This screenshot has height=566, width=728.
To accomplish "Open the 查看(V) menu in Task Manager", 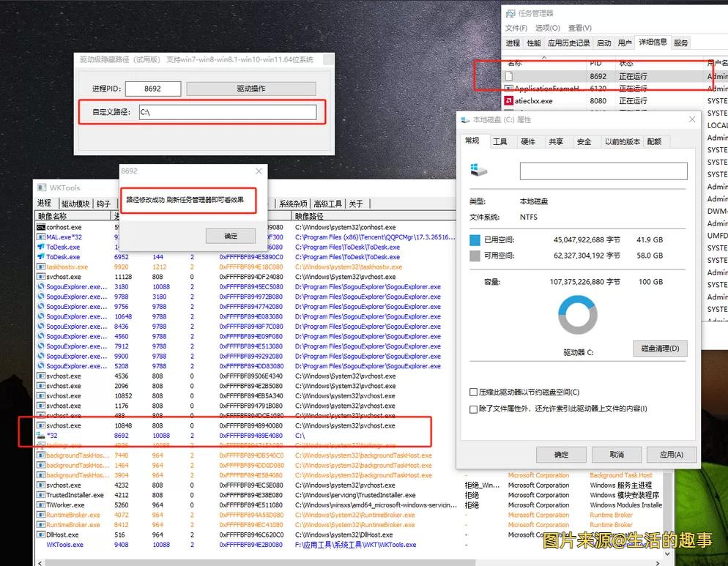I will click(x=579, y=27).
